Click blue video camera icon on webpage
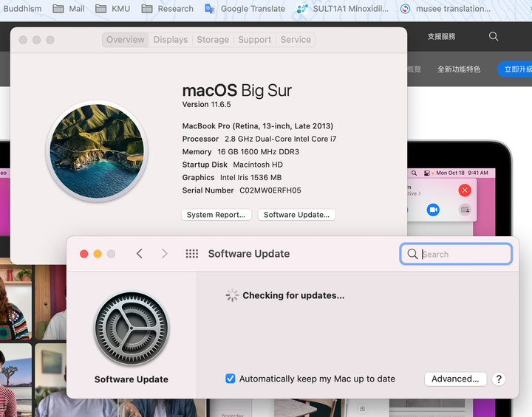Viewport: 532px width, 417px height. tap(433, 210)
